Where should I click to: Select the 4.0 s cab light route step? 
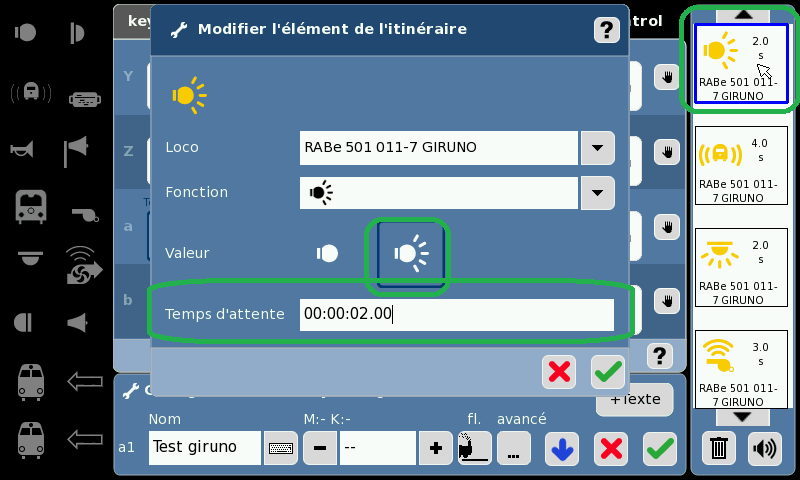[738, 166]
